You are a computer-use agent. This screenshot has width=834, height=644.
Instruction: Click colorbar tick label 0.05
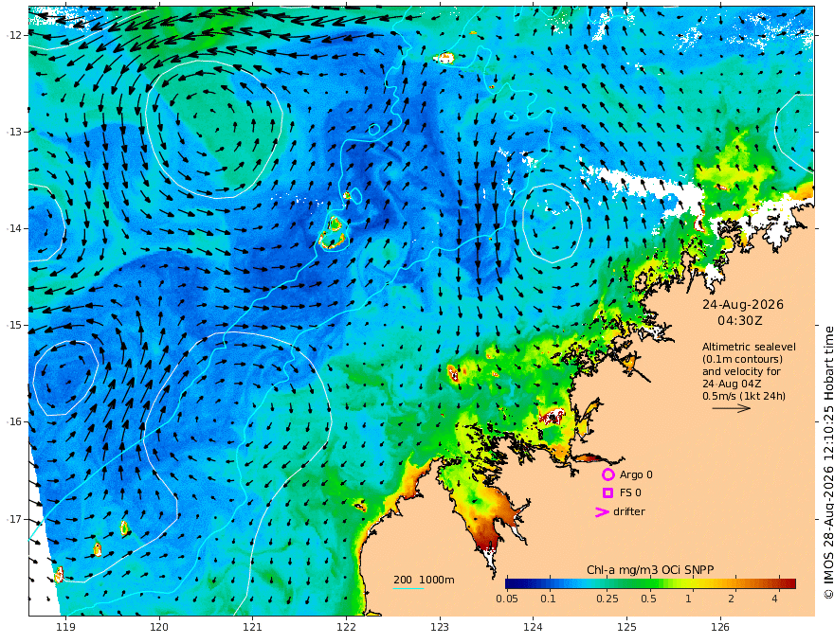point(507,599)
